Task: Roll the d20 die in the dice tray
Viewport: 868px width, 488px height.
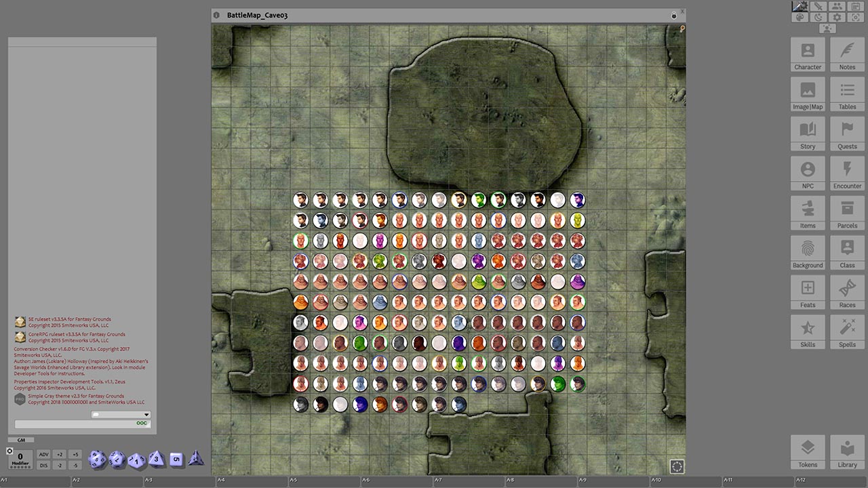Action: click(x=98, y=458)
